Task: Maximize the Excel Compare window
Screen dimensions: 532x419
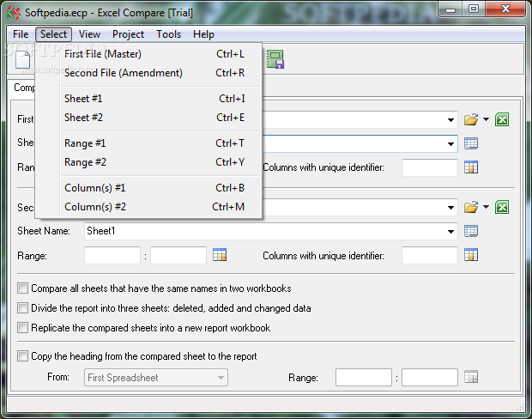Action: tap(474, 9)
